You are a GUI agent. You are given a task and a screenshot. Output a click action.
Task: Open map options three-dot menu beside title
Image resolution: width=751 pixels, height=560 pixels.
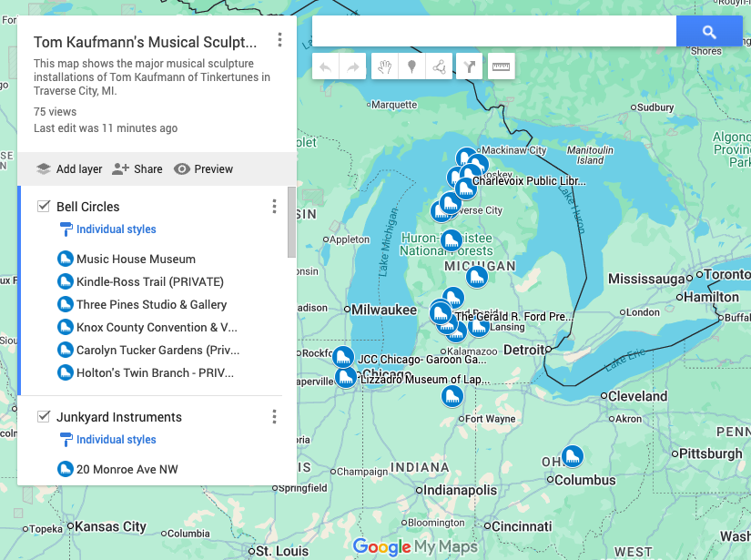point(279,40)
